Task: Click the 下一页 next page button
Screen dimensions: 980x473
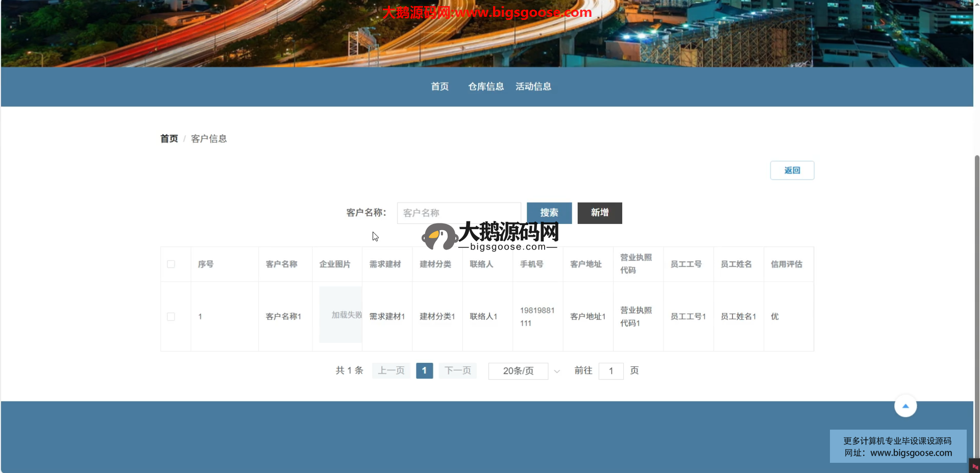Action: coord(457,371)
